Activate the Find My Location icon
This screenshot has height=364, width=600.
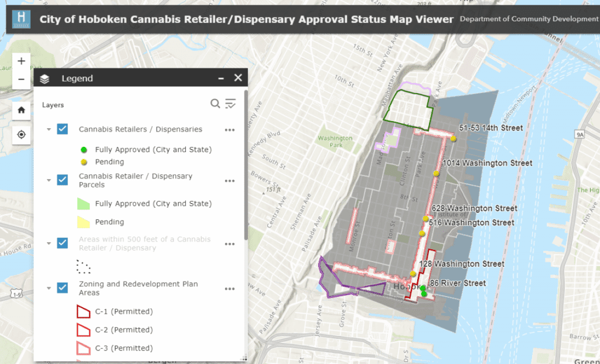click(21, 135)
